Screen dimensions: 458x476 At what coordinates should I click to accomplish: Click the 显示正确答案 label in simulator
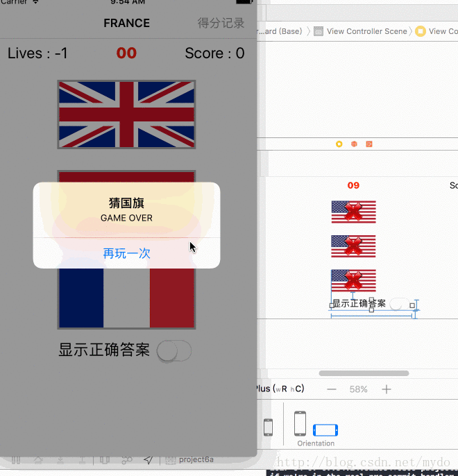click(x=104, y=350)
